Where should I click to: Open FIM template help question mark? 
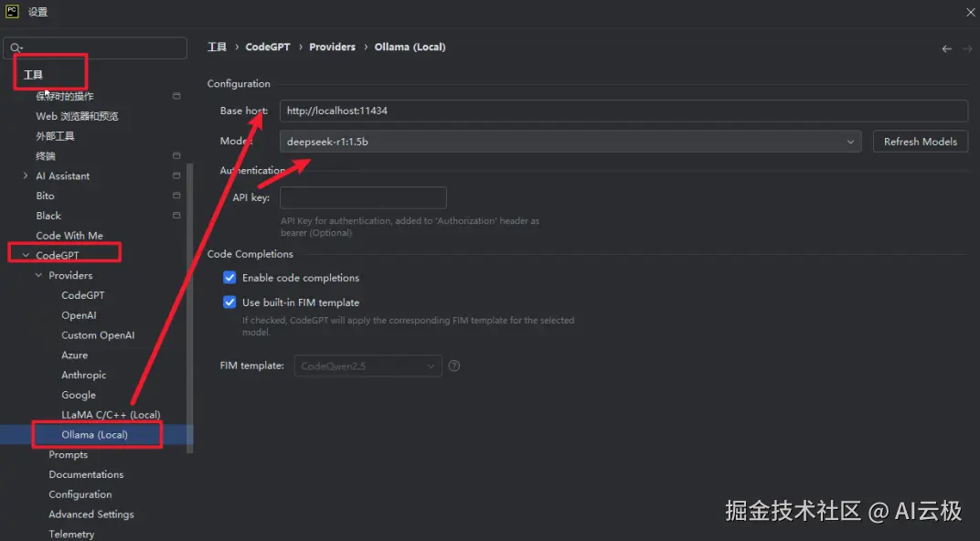(454, 366)
